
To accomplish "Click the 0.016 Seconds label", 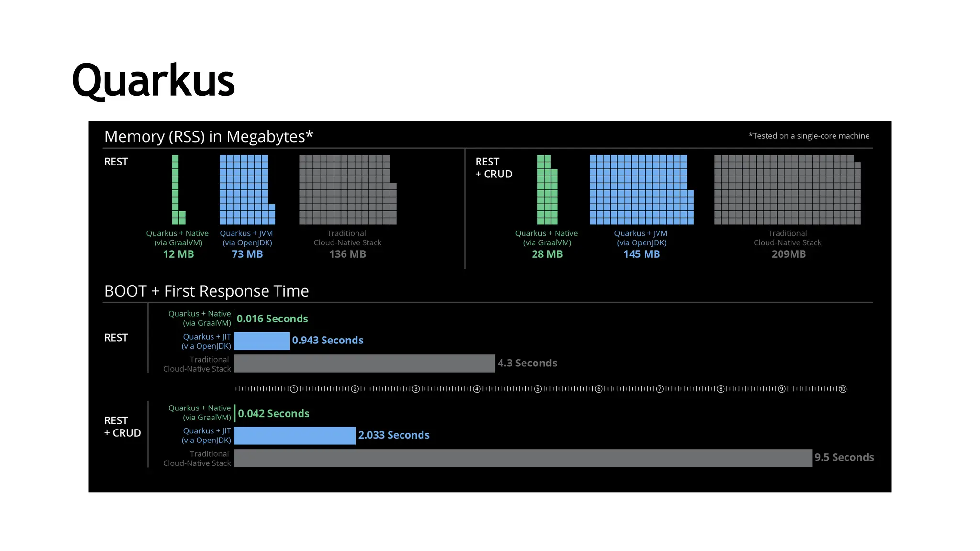I will click(x=272, y=319).
